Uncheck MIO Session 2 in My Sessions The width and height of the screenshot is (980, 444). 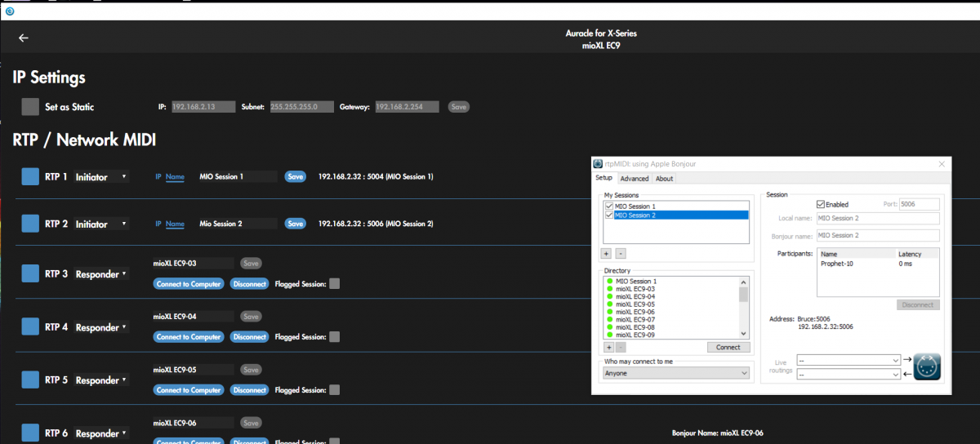click(609, 215)
